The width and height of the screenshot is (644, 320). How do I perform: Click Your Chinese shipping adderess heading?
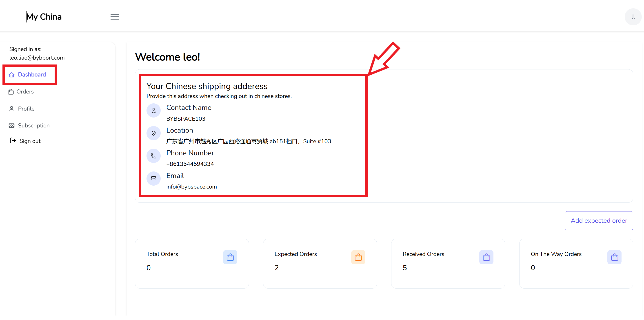coord(207,86)
